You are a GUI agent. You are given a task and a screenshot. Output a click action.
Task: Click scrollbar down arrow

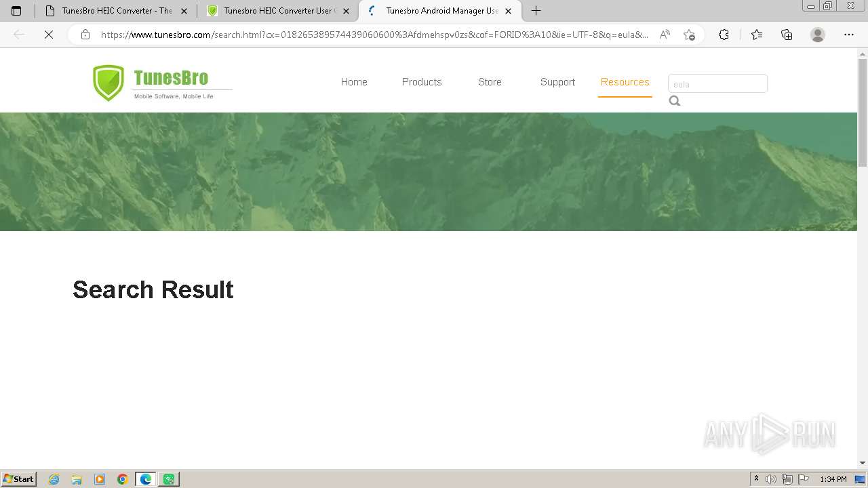(863, 463)
